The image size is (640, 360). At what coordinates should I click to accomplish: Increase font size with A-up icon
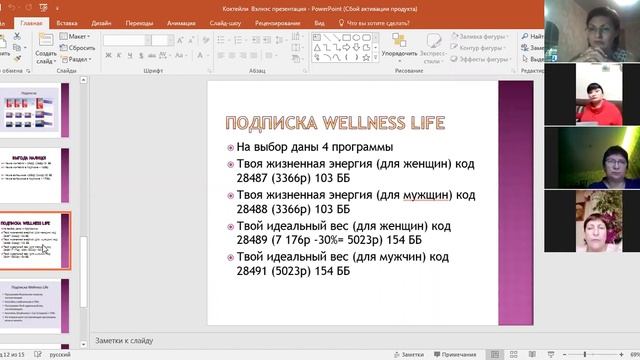click(180, 40)
